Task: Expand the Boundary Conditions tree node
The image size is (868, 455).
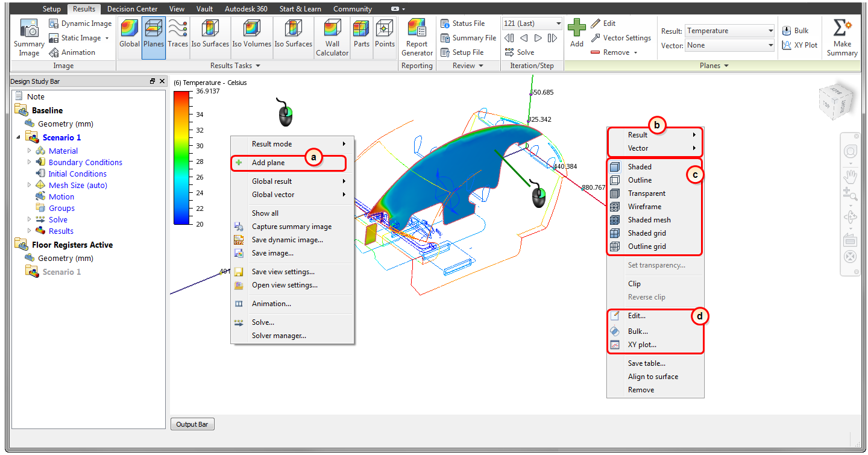Action: pos(28,162)
